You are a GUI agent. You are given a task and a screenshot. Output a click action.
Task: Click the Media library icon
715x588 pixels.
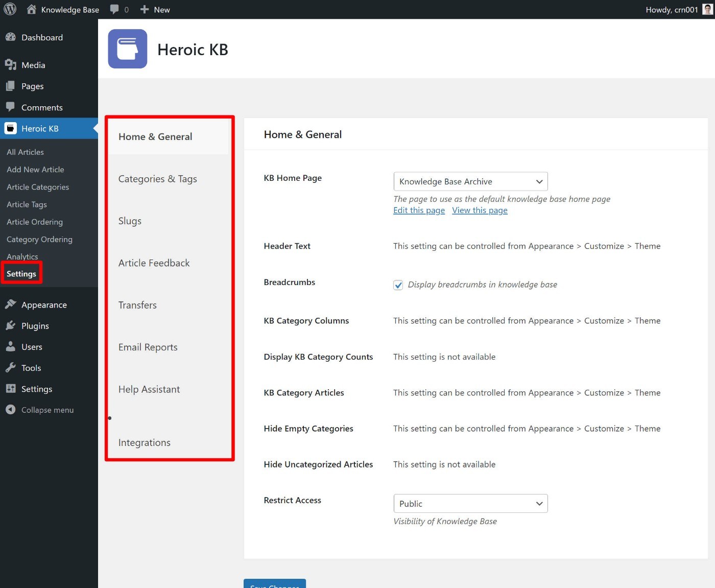[x=11, y=65]
